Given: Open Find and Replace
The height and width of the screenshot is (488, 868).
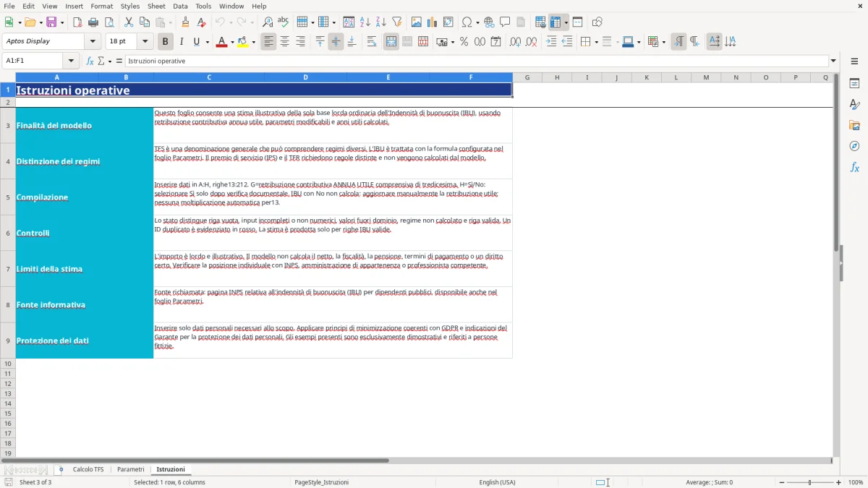Looking at the screenshot, I should pos(268,22).
